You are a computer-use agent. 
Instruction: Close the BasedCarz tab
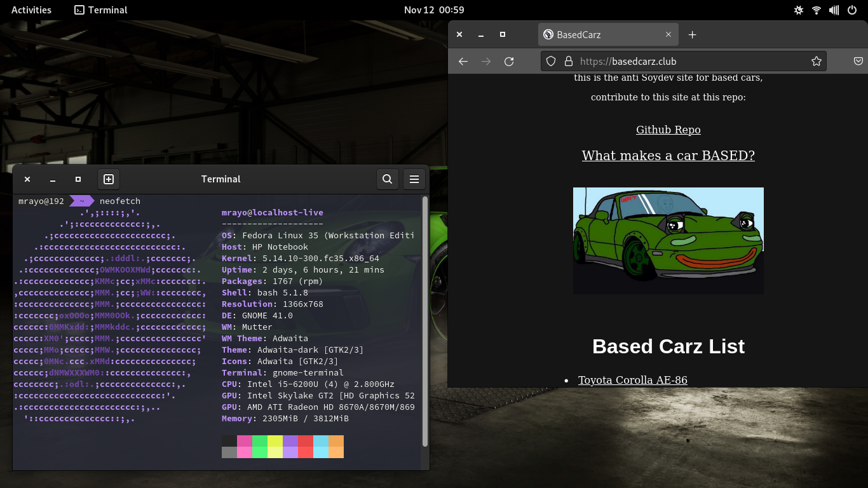pos(668,35)
